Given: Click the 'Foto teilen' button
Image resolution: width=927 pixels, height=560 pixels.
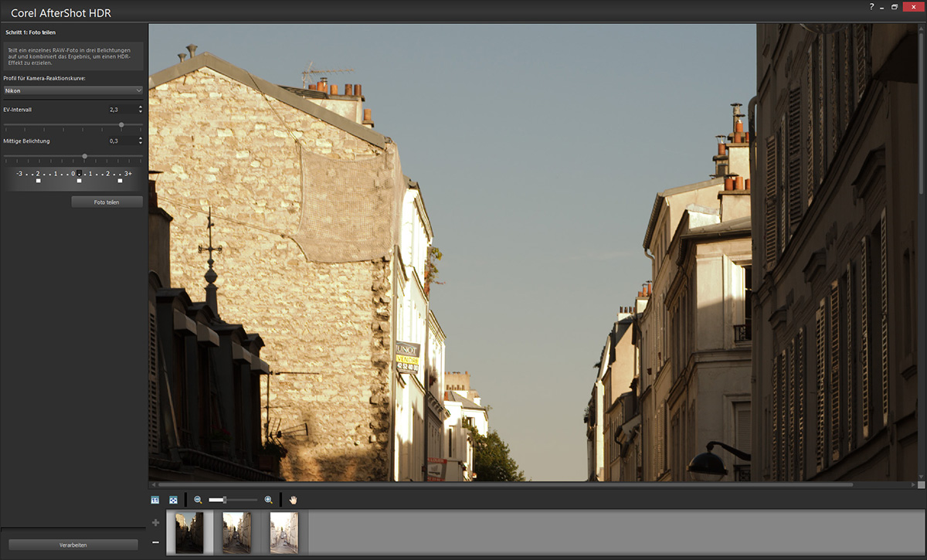Looking at the screenshot, I should coord(107,202).
